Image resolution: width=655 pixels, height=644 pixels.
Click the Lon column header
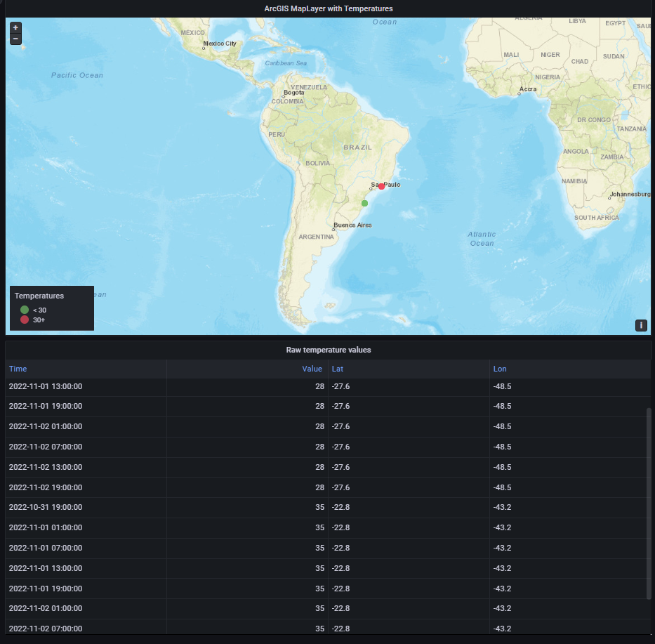tap(499, 369)
